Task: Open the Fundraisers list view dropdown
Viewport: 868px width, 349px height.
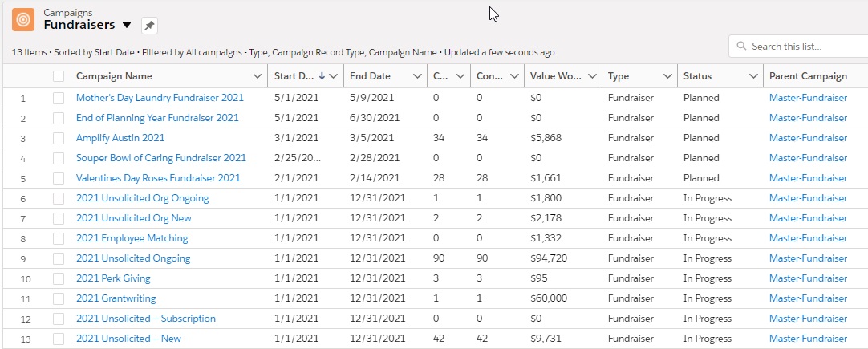Action: (x=127, y=26)
